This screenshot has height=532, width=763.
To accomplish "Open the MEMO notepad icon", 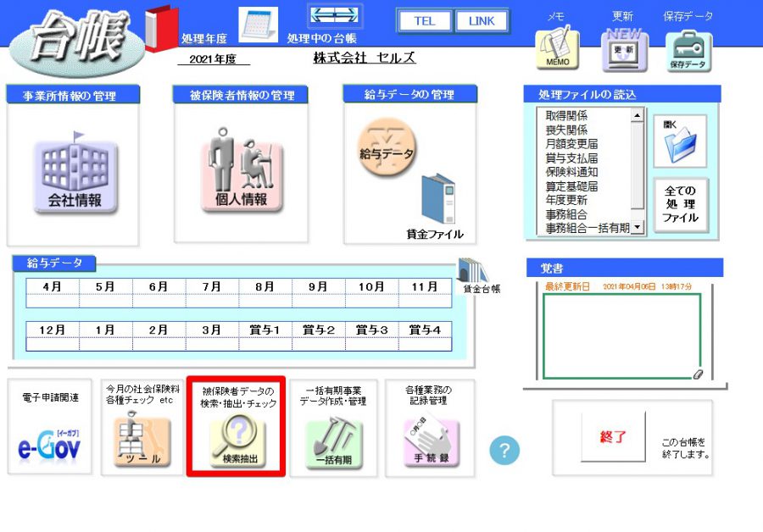I will point(558,48).
